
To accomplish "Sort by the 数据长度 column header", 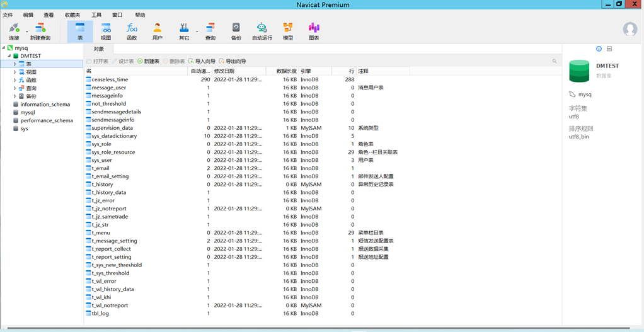I will [282, 71].
